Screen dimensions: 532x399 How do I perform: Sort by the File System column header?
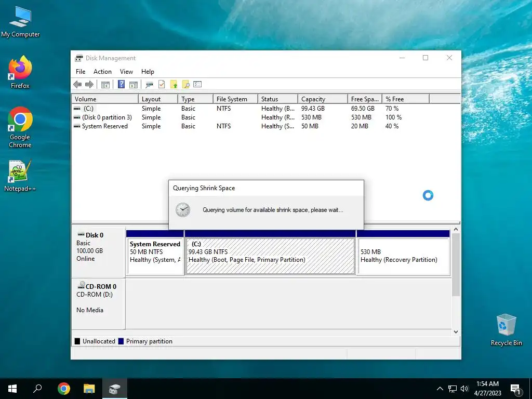click(235, 99)
